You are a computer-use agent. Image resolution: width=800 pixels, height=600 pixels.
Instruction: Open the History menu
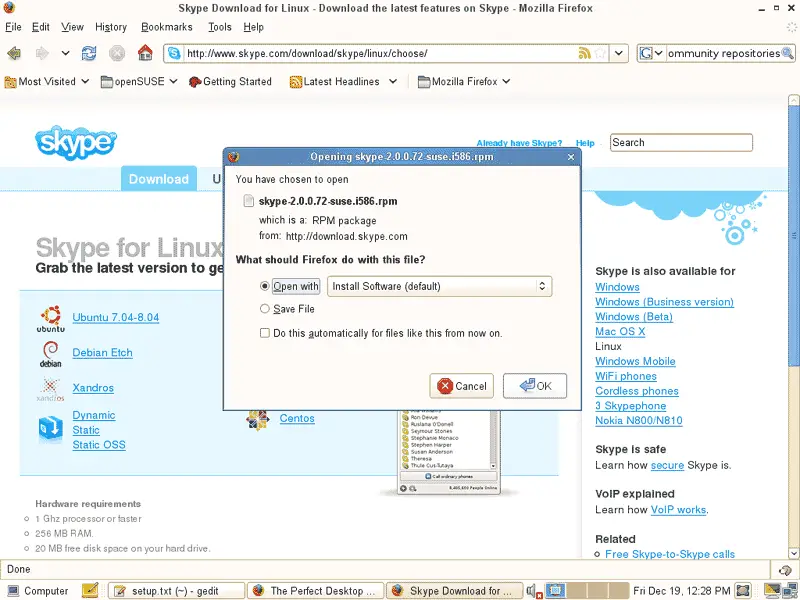pyautogui.click(x=111, y=27)
